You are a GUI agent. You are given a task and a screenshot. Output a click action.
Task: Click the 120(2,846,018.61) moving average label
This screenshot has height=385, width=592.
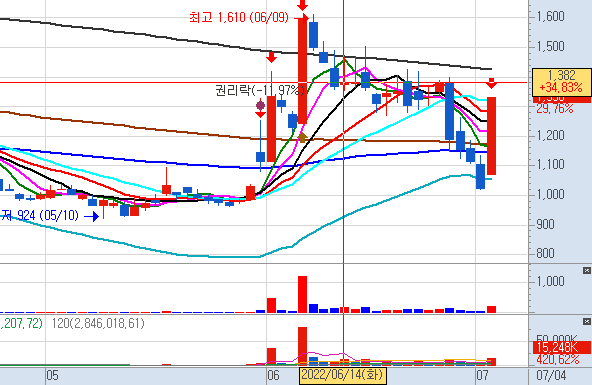(98, 323)
